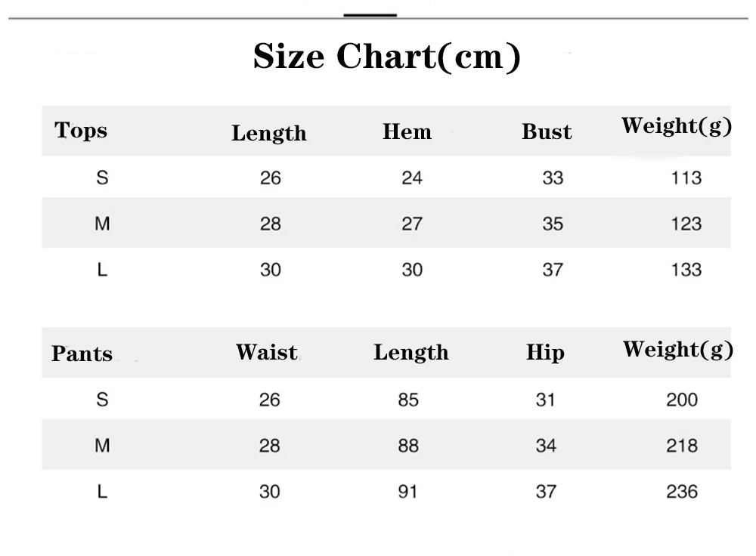Screen dimensions: 756x556
Task: Select the Pants table "Length" header
Action: click(411, 353)
